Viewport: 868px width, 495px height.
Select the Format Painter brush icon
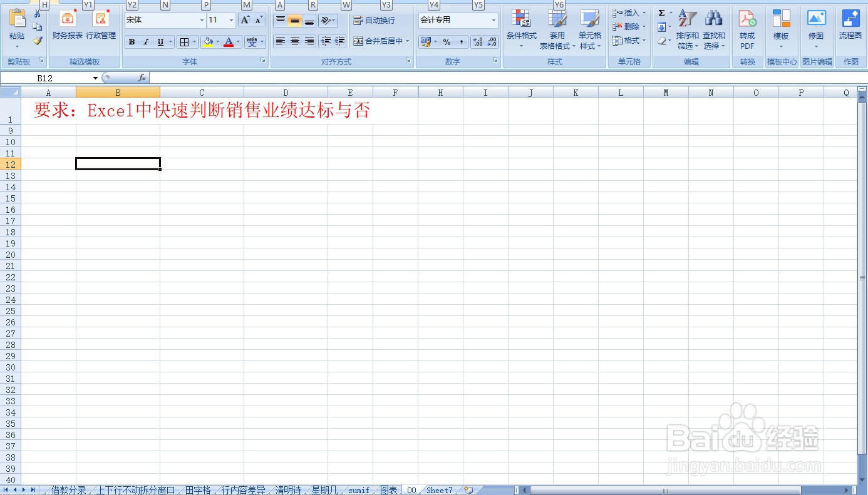[38, 41]
